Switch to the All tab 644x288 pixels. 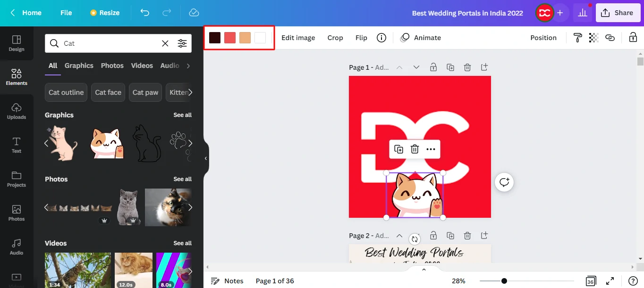(53, 66)
